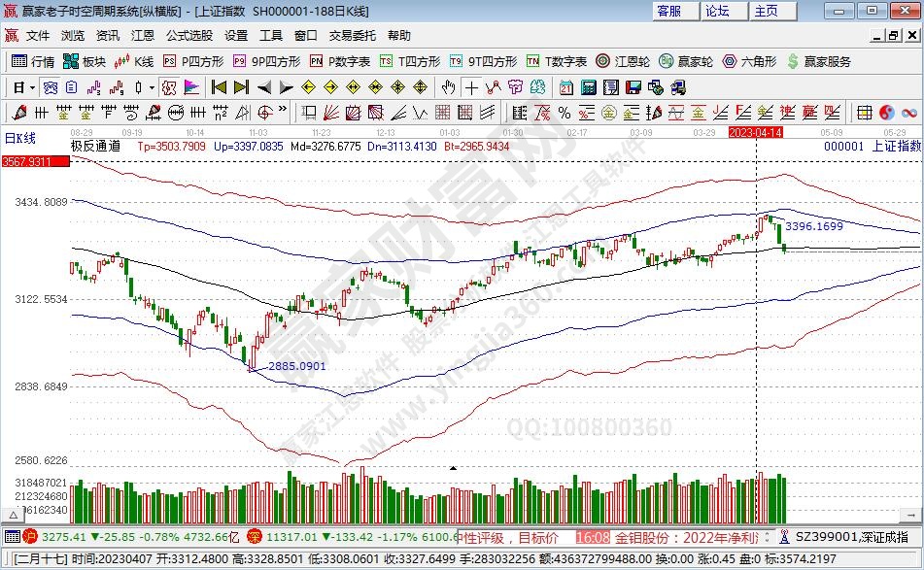Viewport: 924px width, 570px height.
Task: Open the candlestick style dropdown arrow
Action: tap(152, 86)
